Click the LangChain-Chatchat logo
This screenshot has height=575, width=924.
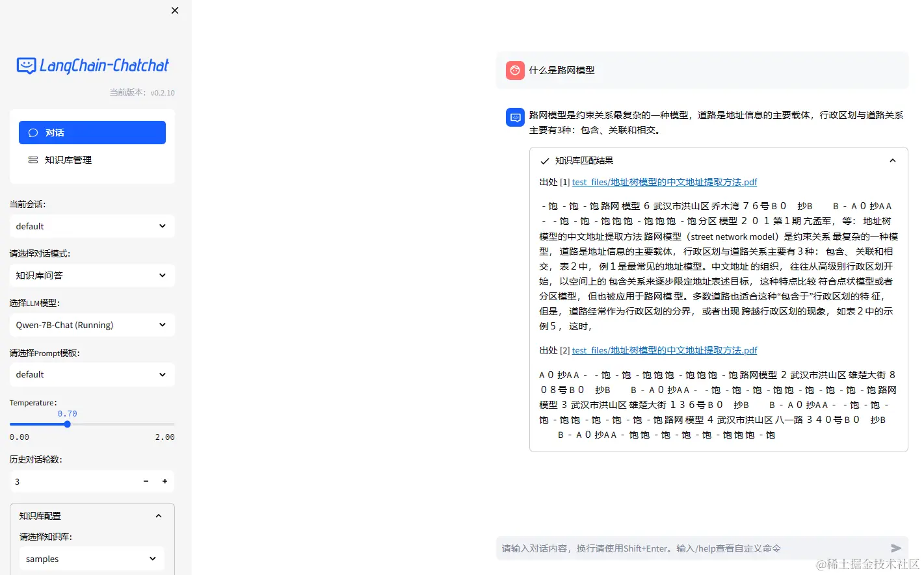click(92, 66)
